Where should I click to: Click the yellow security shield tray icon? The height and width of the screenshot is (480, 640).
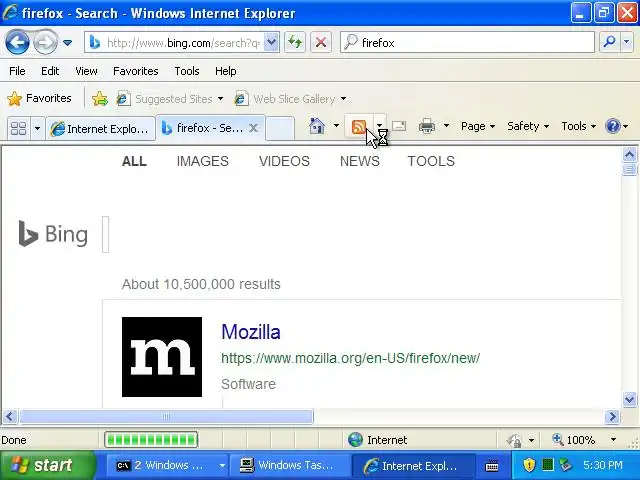pyautogui.click(x=529, y=464)
